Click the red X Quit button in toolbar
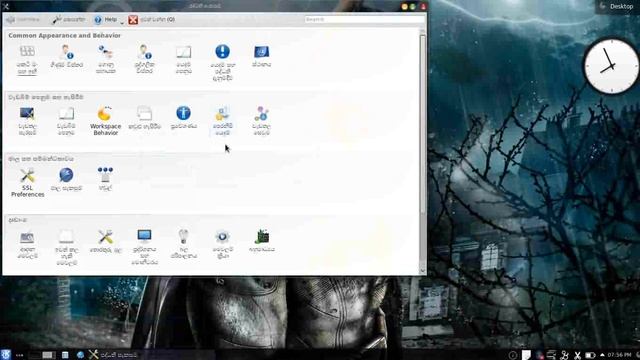640x360 pixels. click(152, 19)
